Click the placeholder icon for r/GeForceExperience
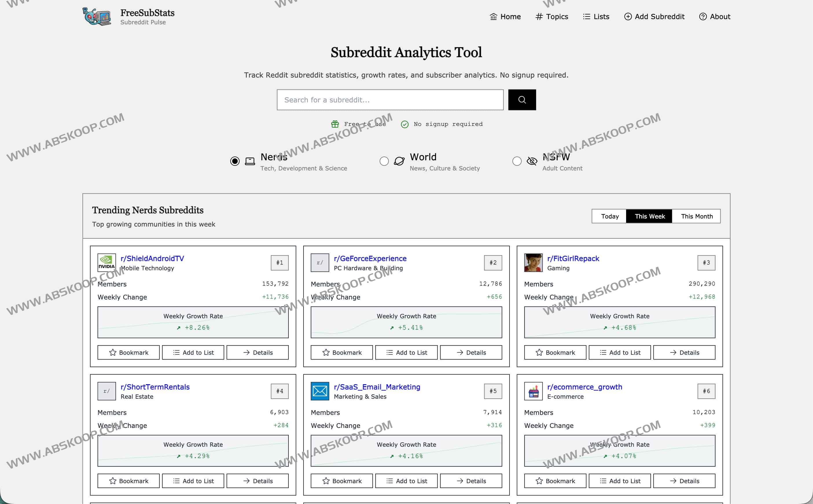The height and width of the screenshot is (504, 813). pyautogui.click(x=320, y=263)
